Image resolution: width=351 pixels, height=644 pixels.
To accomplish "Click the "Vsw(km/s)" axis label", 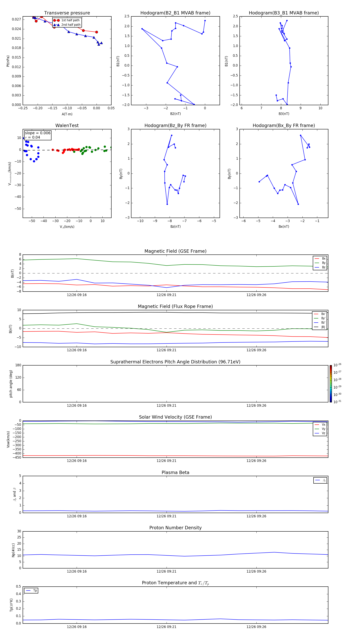I will pyautogui.click(x=8, y=439).
